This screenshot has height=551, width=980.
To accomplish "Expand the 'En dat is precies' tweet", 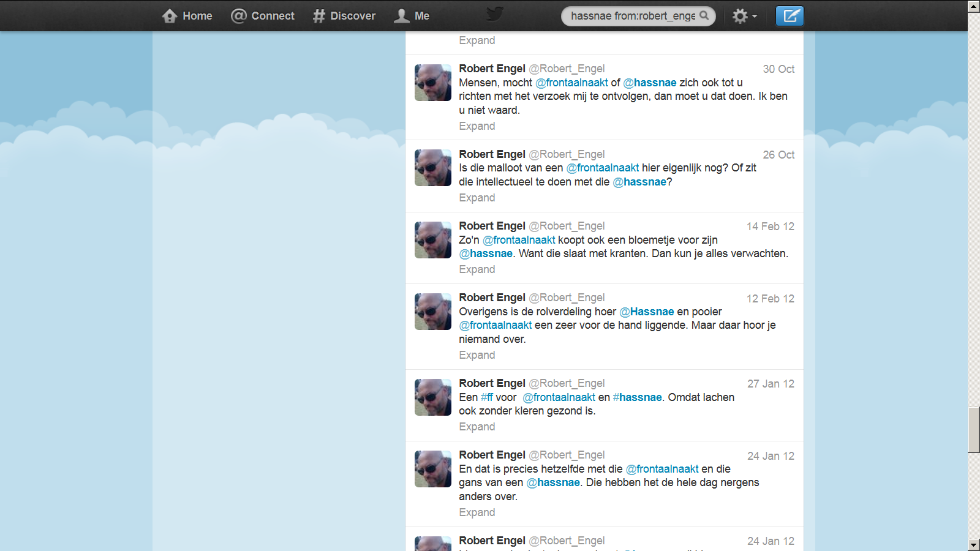I will pos(477,512).
